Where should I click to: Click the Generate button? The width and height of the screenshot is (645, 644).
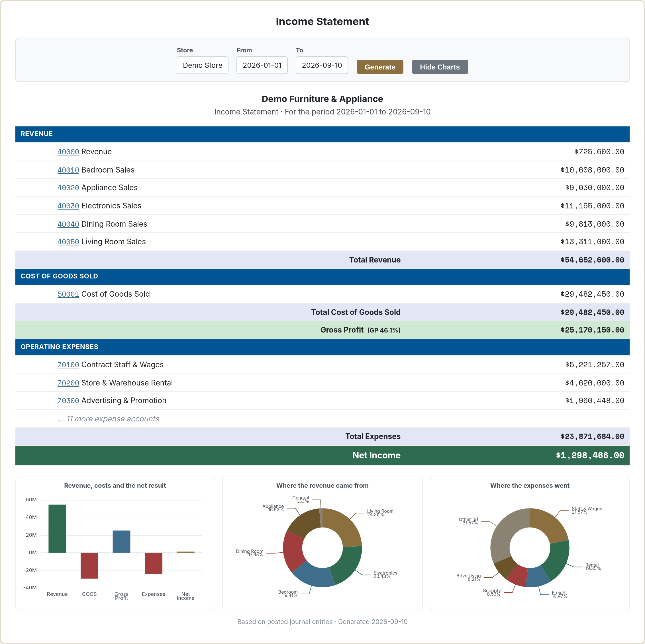coord(379,67)
